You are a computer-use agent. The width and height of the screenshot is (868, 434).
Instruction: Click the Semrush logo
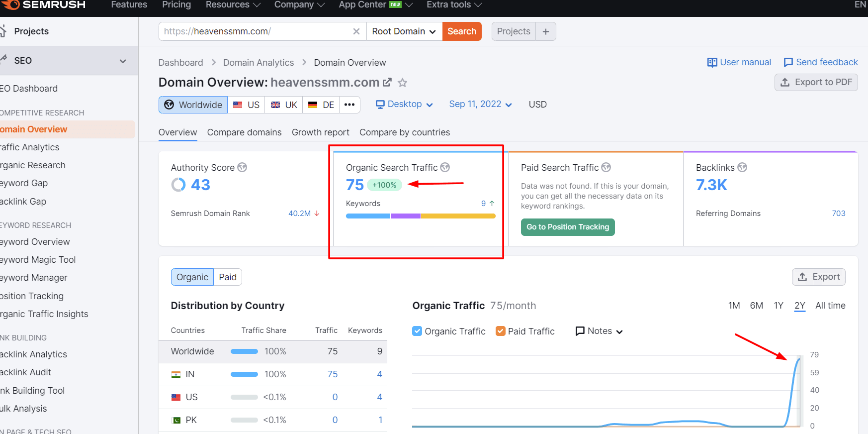click(43, 4)
